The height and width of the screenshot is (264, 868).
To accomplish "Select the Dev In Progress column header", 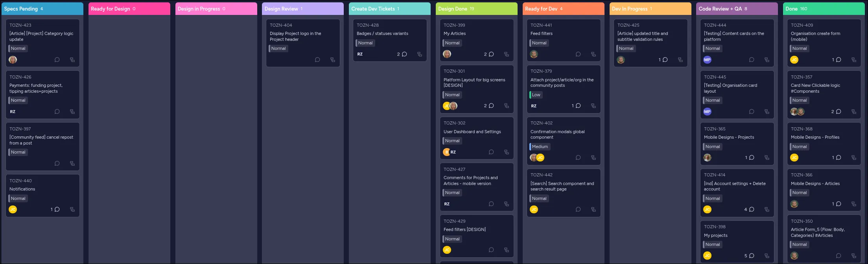I will pos(651,9).
